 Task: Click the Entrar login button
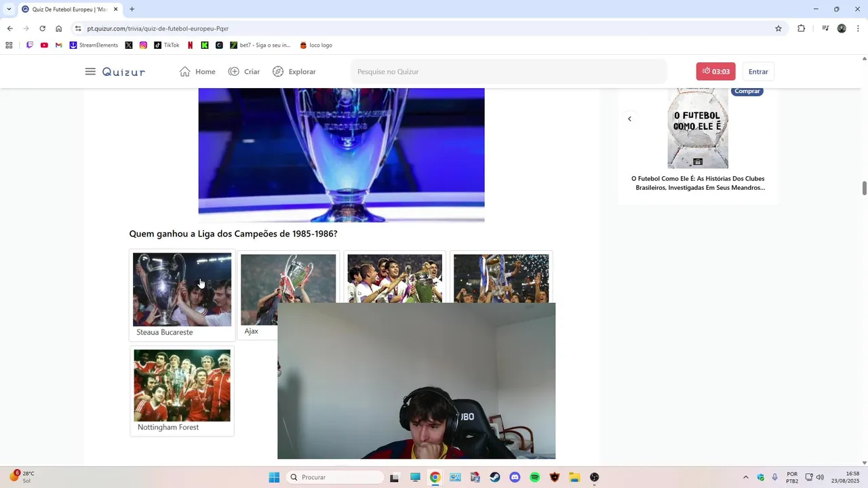tap(758, 72)
